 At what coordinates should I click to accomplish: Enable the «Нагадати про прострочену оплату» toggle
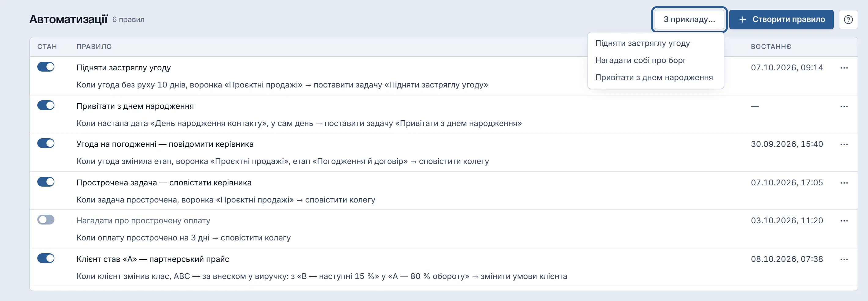pyautogui.click(x=46, y=220)
